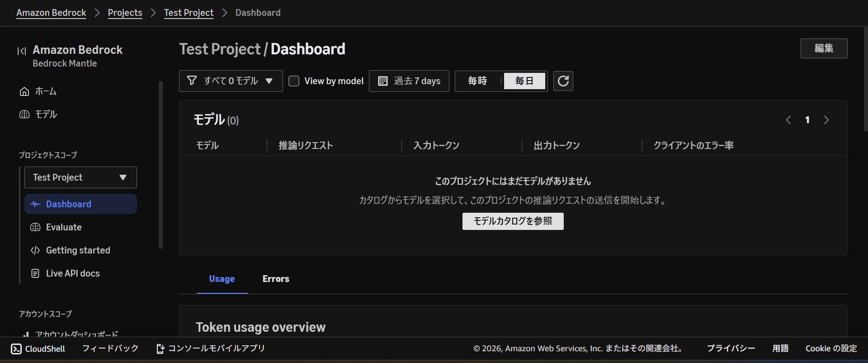Click the Bedrock Mantle subtitle text
Viewport: 868px width, 363px height.
point(65,64)
